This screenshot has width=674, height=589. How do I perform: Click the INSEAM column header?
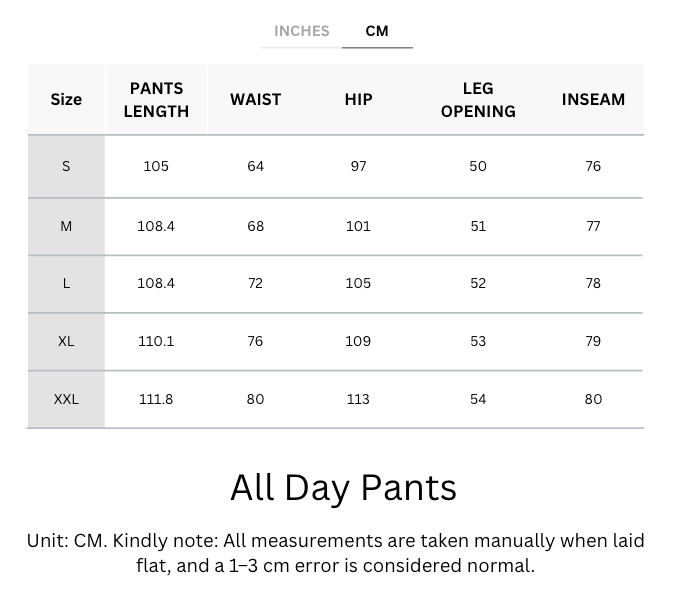(x=593, y=99)
